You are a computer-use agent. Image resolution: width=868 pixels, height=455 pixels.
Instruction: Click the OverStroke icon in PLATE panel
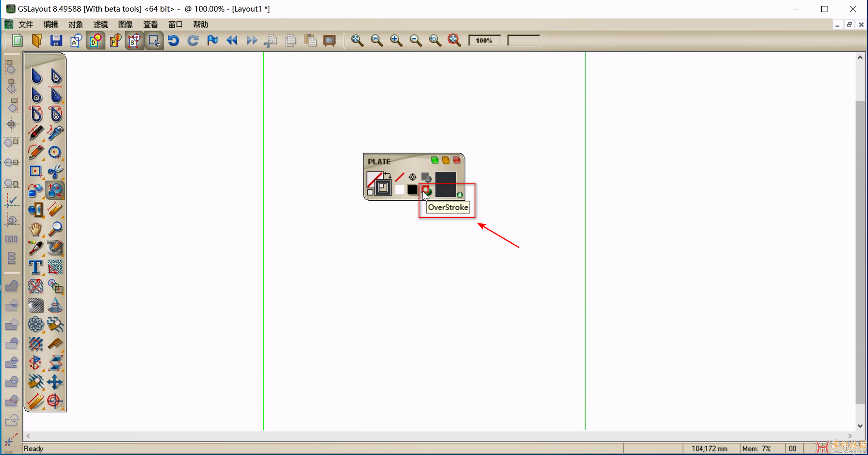[x=426, y=190]
